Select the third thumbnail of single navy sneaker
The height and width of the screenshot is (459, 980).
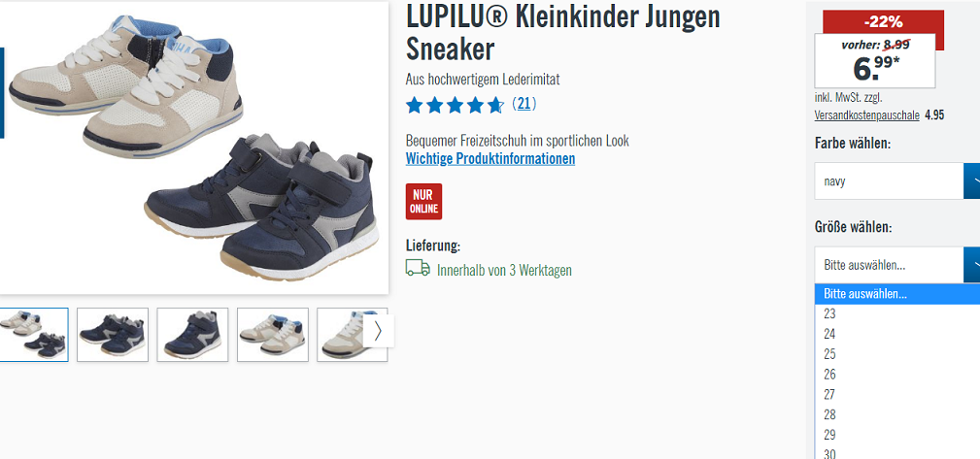(192, 334)
